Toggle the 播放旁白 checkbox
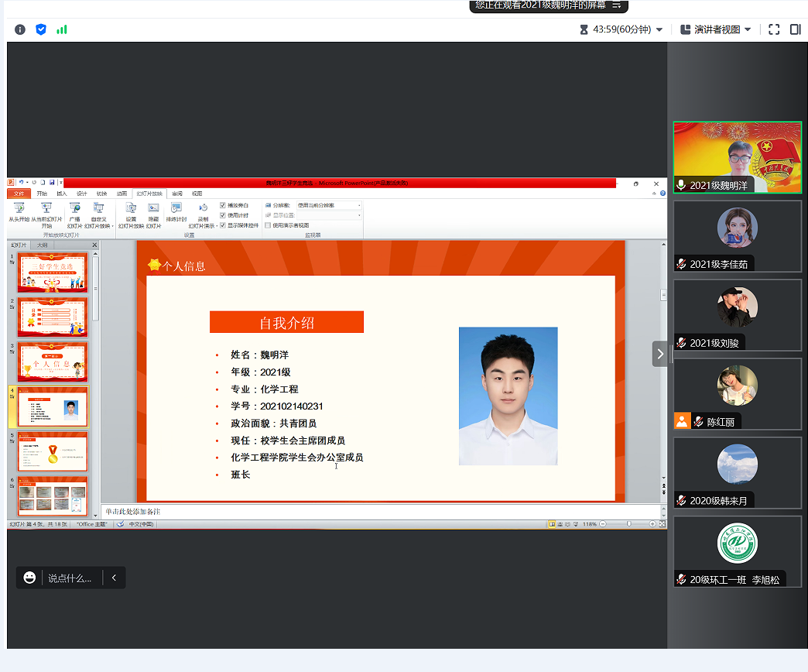The image size is (808, 672). point(223,205)
